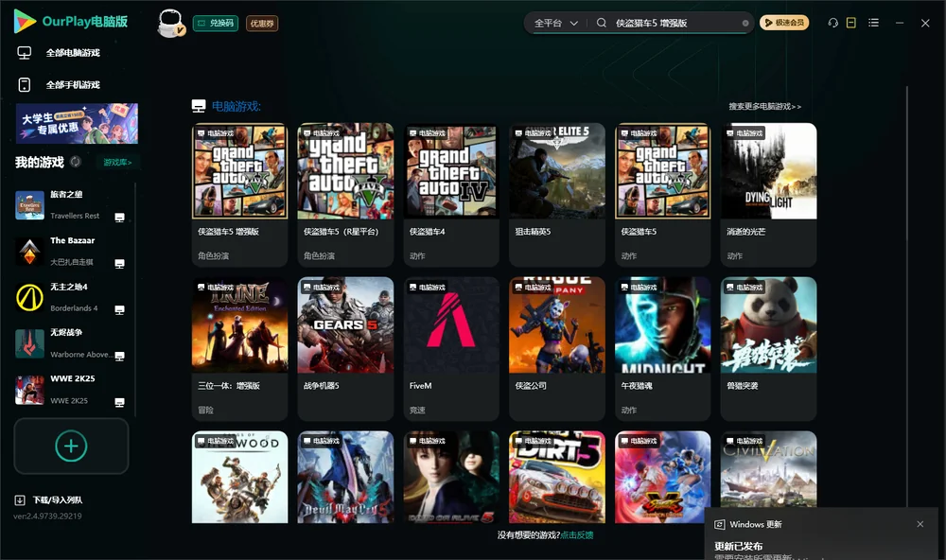Screen dimensions: 946x560
Task: Click the monitor icon beside 全部电脑游戏
Action: tap(25, 53)
